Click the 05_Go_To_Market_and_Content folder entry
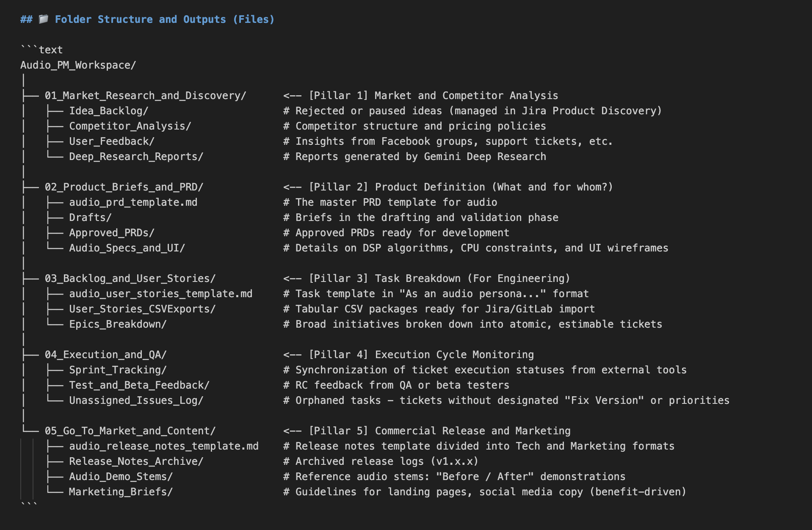812x530 pixels. tap(130, 431)
